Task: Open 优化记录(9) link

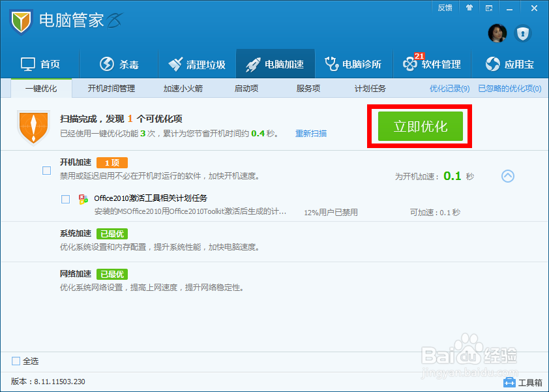Action: coord(449,89)
